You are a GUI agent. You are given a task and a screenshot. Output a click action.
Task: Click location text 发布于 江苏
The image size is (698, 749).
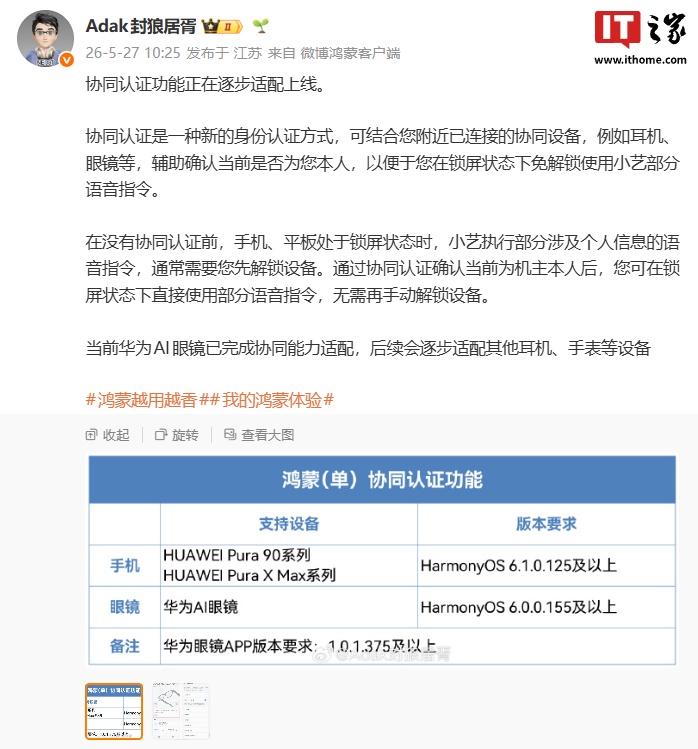pyautogui.click(x=224, y=53)
